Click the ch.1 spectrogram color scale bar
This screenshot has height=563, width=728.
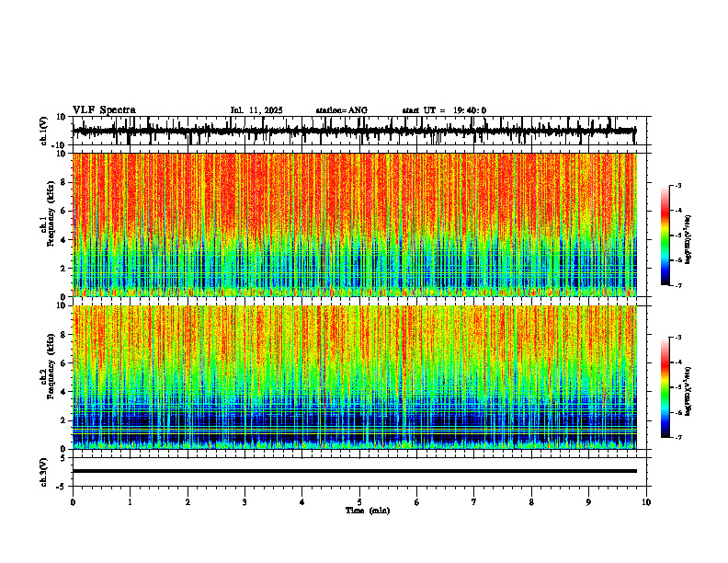pyautogui.click(x=665, y=236)
